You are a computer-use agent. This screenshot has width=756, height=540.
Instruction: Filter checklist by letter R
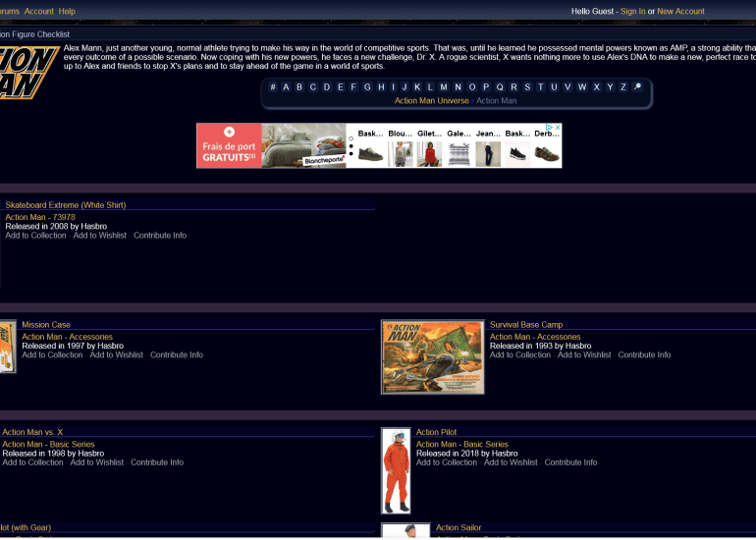(x=513, y=87)
